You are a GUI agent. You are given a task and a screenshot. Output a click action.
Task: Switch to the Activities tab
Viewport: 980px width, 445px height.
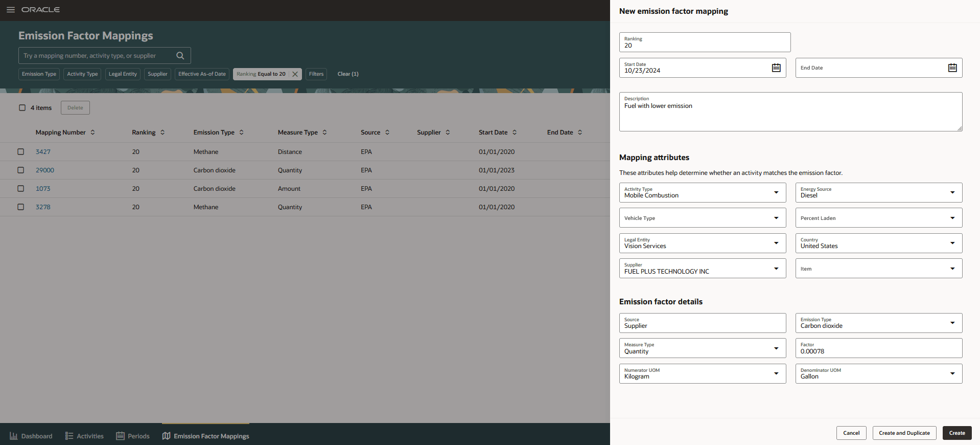tap(84, 436)
